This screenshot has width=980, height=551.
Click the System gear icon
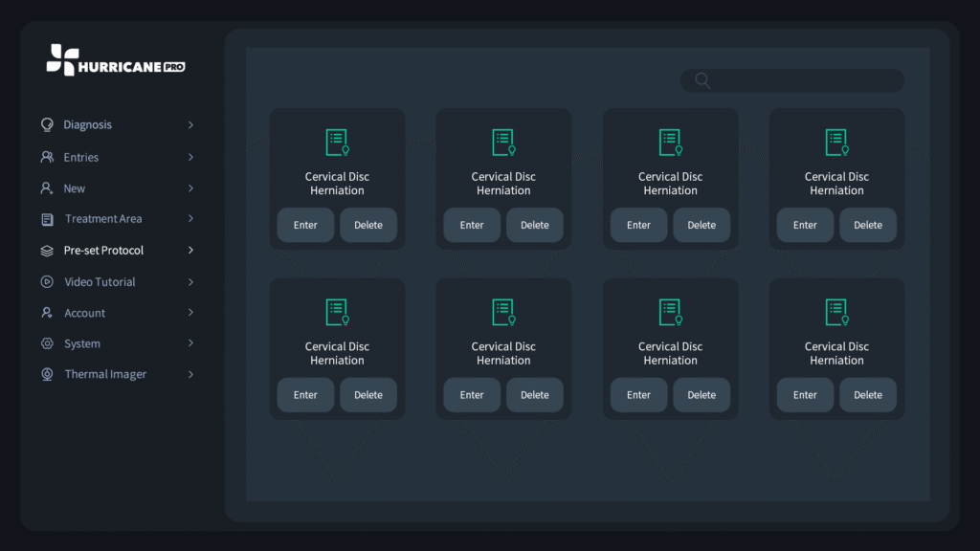[x=47, y=343]
